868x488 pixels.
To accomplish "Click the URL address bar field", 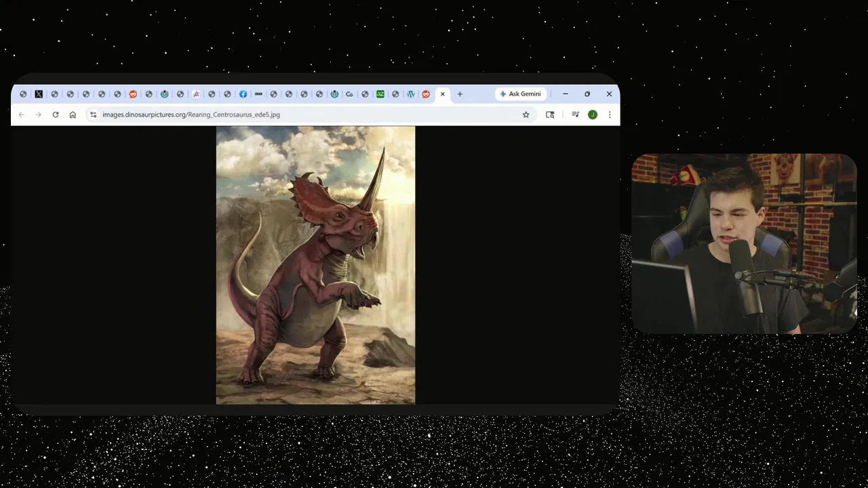I will tap(310, 115).
